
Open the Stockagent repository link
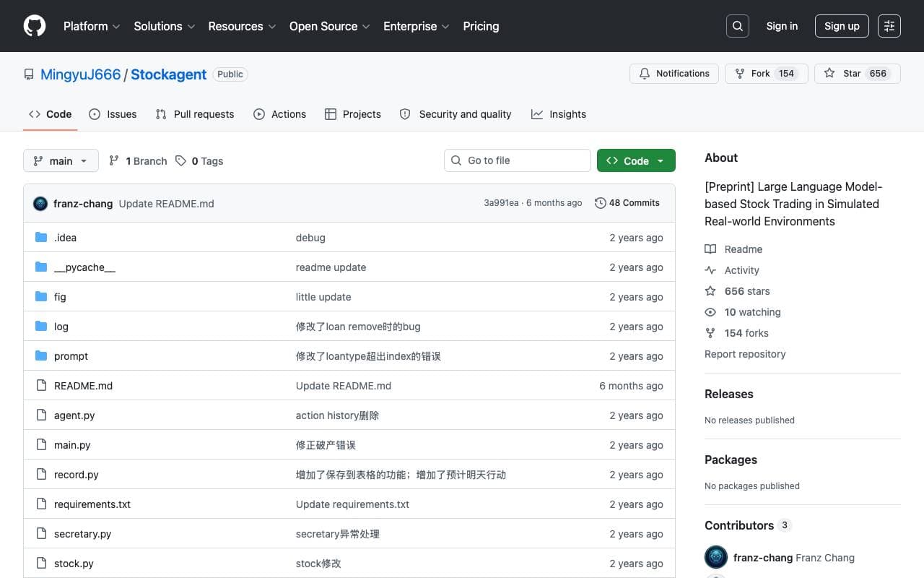click(x=168, y=74)
